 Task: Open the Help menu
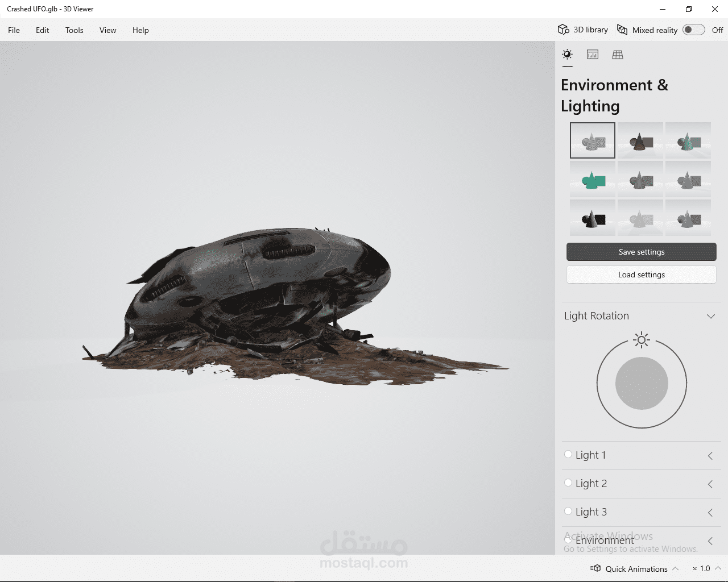point(140,30)
